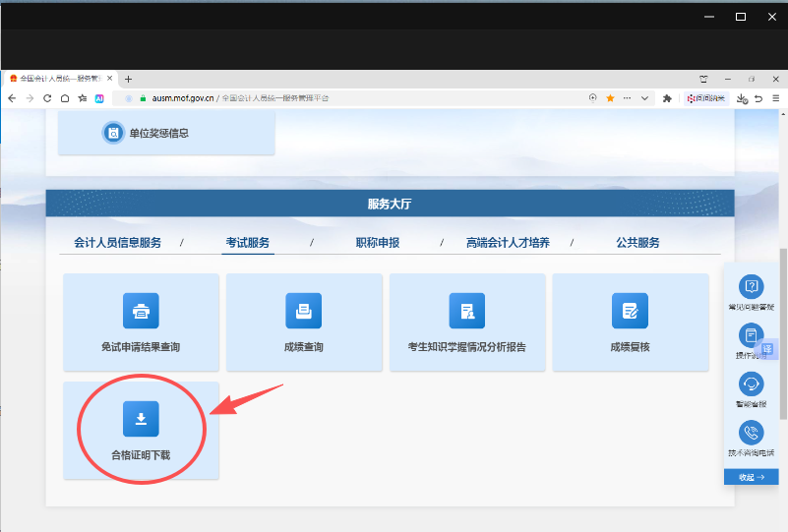Open the 操作说明 manual icon

pos(752,336)
